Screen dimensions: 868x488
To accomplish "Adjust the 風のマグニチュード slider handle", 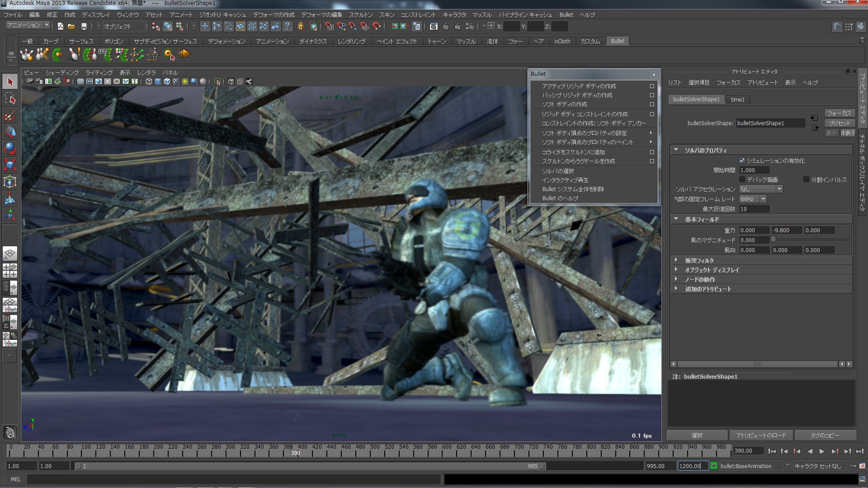I will click(774, 240).
